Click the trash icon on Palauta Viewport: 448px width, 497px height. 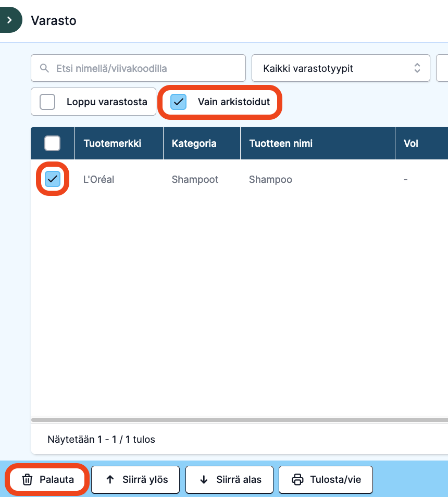[27, 480]
